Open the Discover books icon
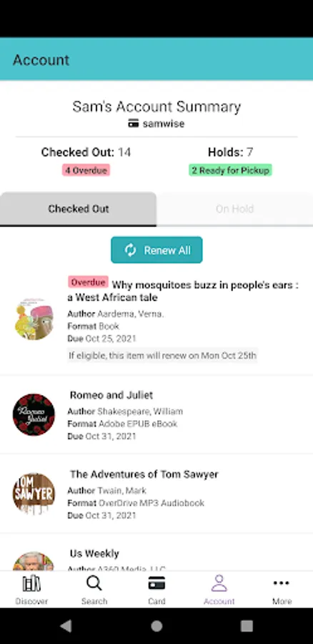Viewport: 313px width, 644px height. pos(31,583)
